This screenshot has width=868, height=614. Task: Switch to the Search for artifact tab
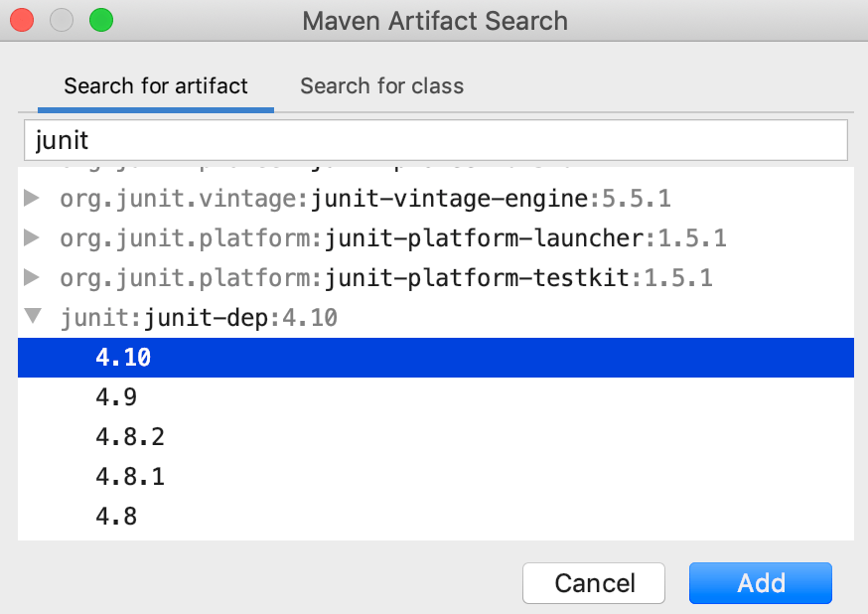(x=156, y=86)
